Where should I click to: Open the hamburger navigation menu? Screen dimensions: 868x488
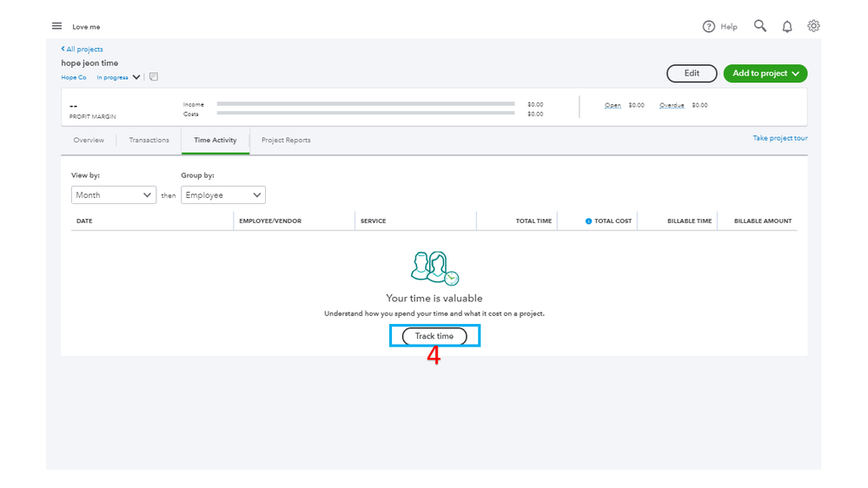tap(56, 26)
